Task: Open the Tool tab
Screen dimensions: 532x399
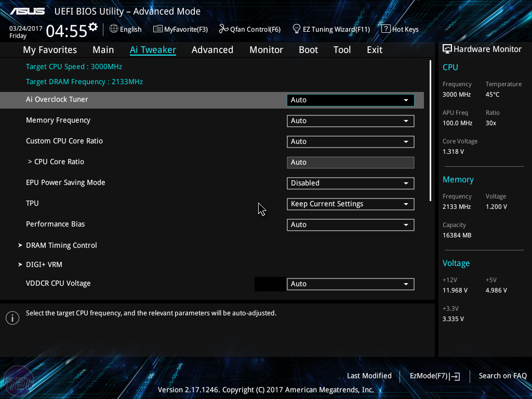Action: click(342, 50)
